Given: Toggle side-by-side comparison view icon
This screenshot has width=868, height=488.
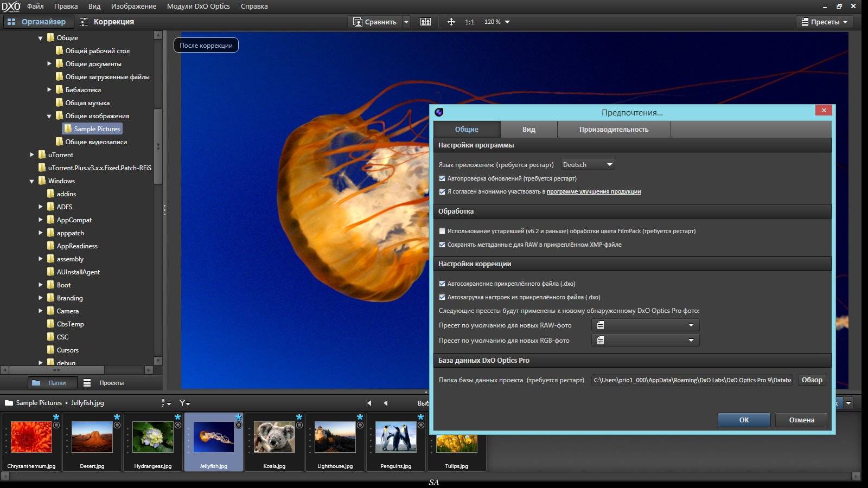Looking at the screenshot, I should (x=425, y=22).
